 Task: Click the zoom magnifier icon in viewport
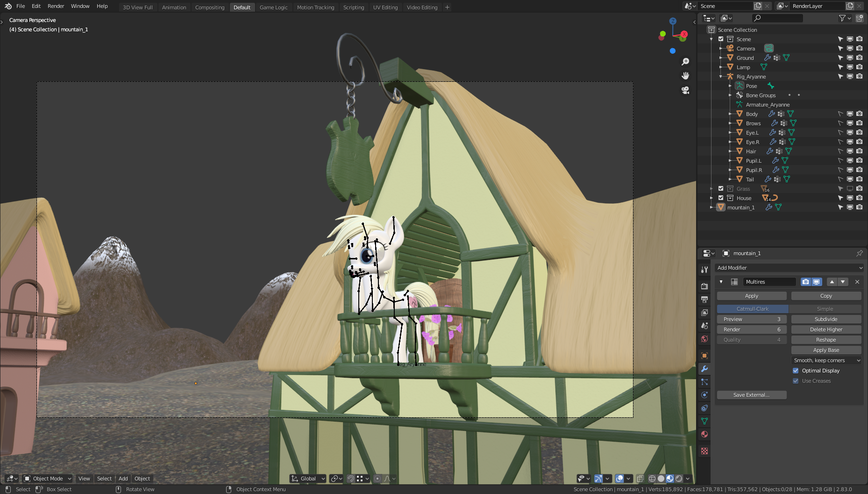(x=685, y=62)
